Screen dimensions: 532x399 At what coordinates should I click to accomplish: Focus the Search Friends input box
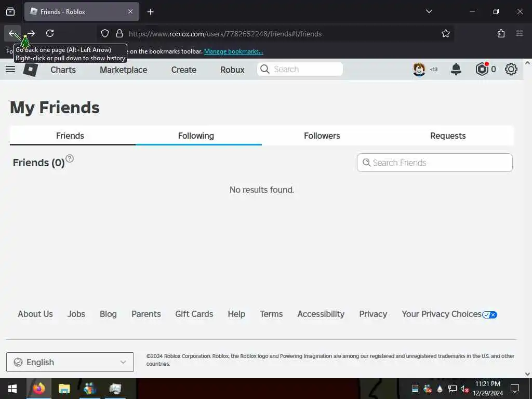coord(435,163)
